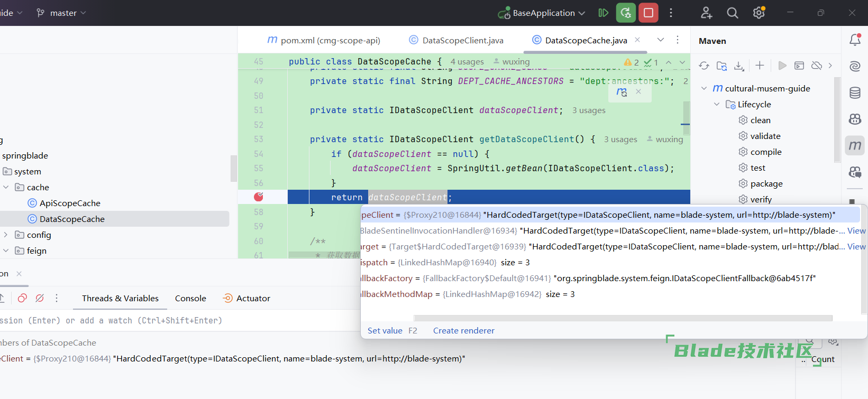
Task: Click the floating rename icon in the editor
Action: [622, 92]
